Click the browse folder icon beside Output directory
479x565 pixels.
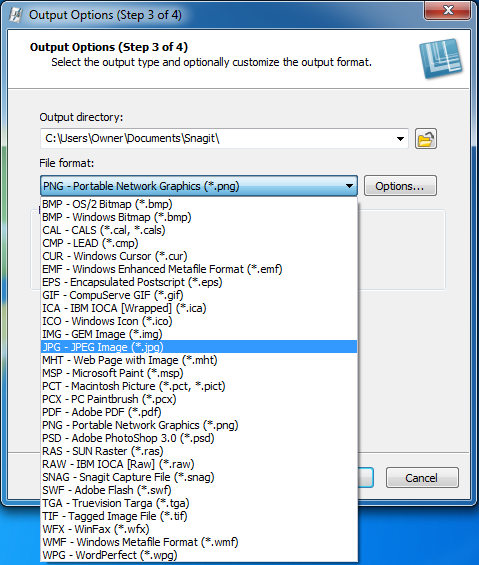426,139
